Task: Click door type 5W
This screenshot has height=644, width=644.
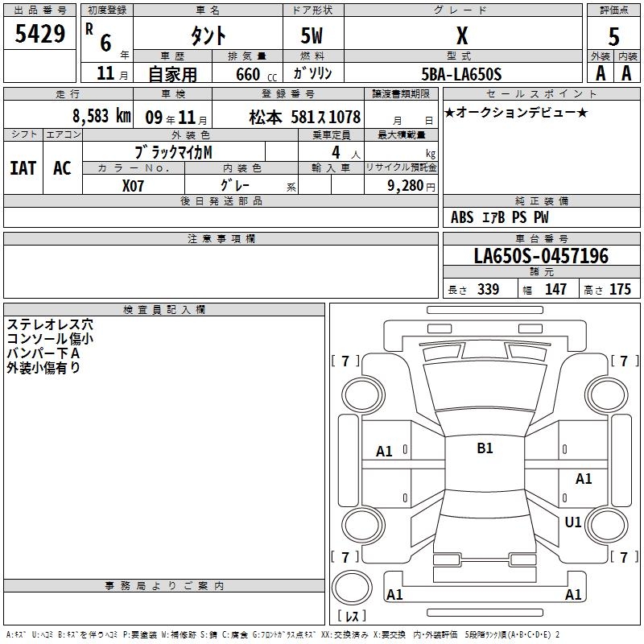Action: coord(312,35)
